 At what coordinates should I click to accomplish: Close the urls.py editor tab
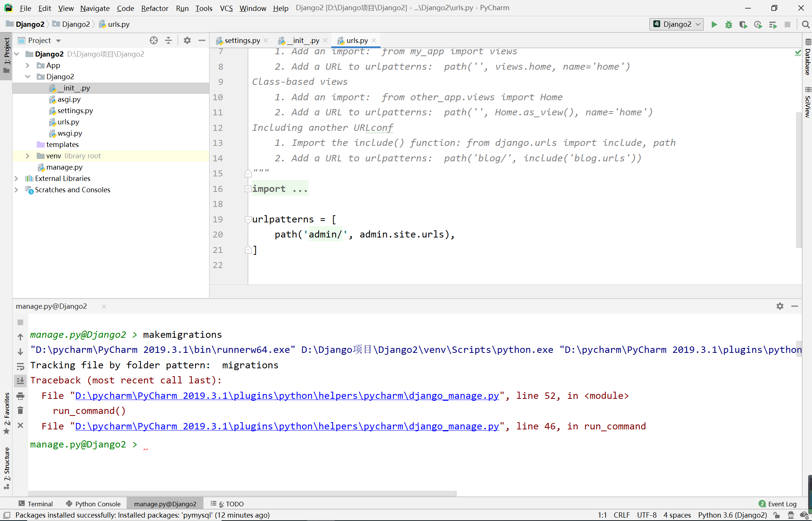[374, 40]
